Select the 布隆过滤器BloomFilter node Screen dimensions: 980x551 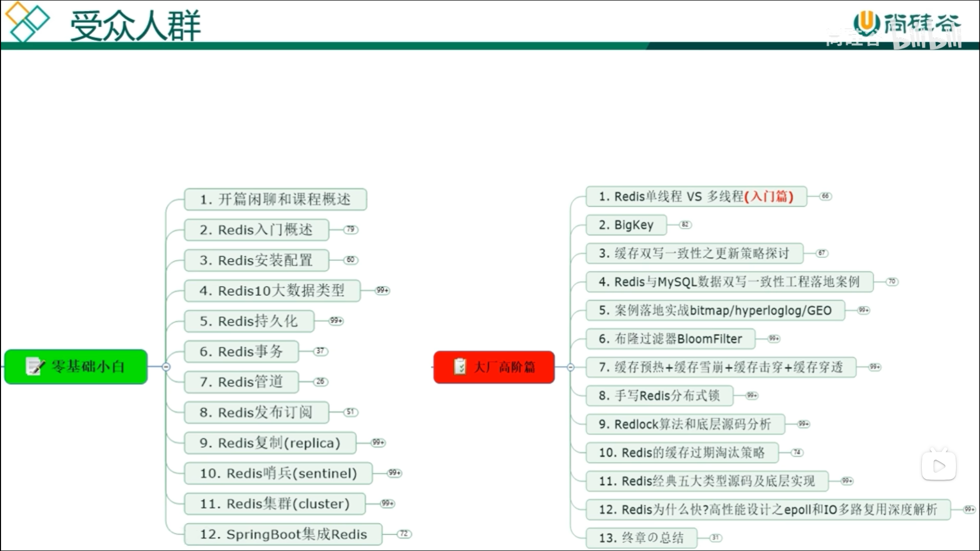[670, 339]
